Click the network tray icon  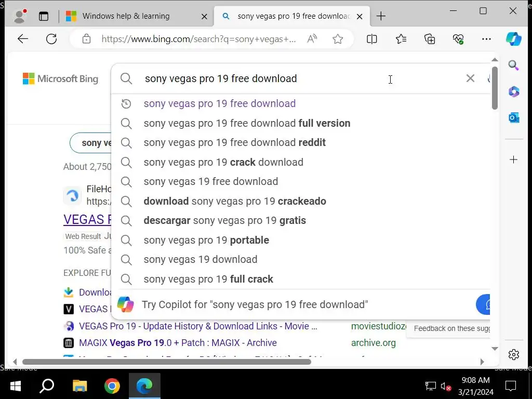(x=431, y=386)
